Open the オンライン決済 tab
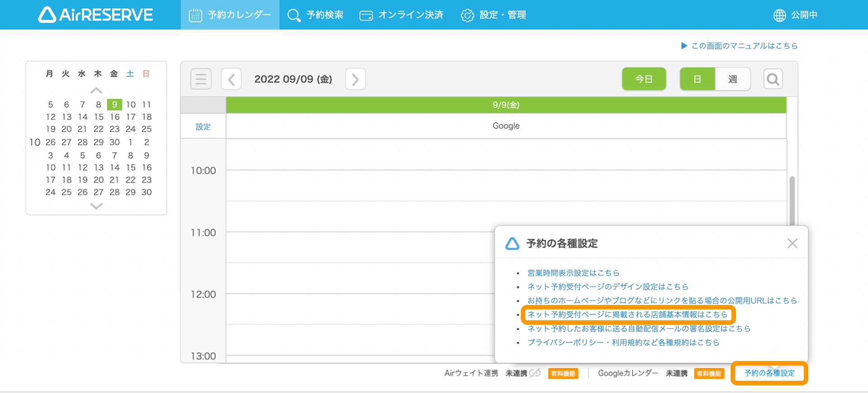Screen dimensions: 868x393 click(401, 15)
